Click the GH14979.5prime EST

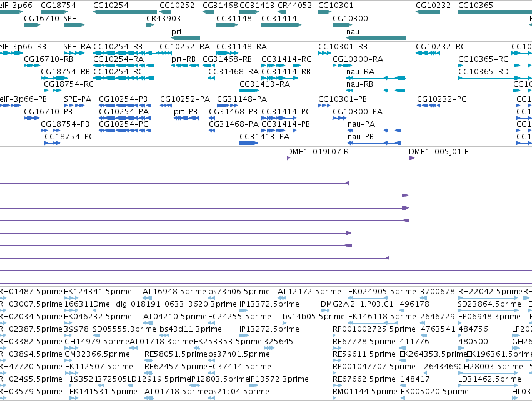pyautogui.click(x=71, y=348)
